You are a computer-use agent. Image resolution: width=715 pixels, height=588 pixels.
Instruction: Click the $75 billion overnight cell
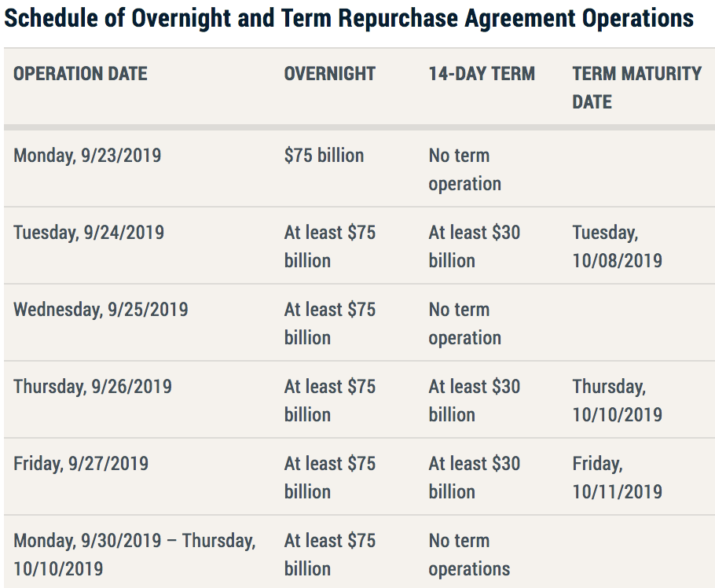pos(324,156)
